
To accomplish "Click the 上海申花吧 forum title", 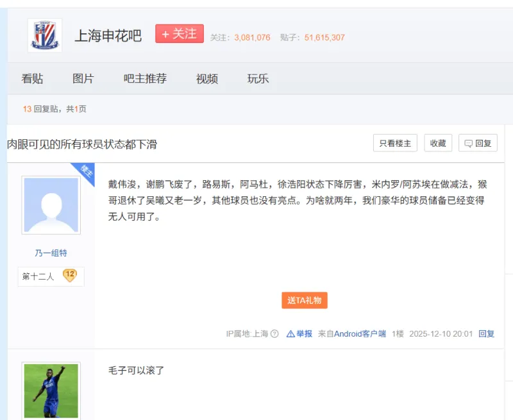I will coord(108,35).
